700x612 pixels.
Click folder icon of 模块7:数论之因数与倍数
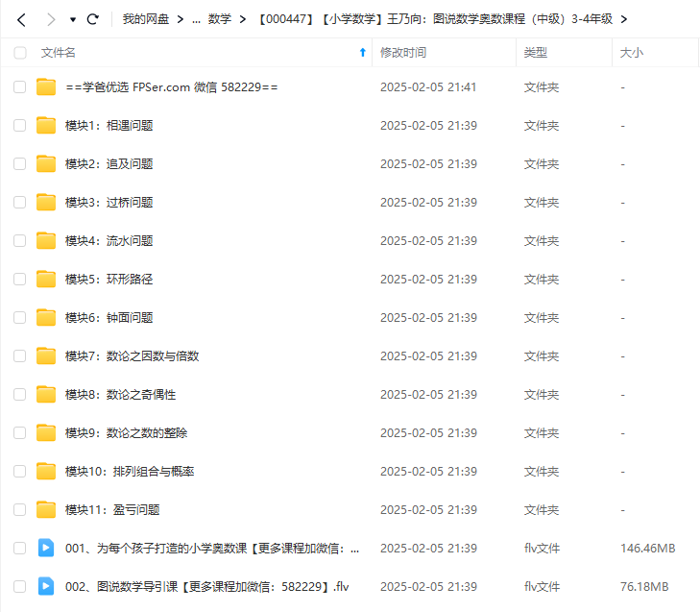coord(46,355)
